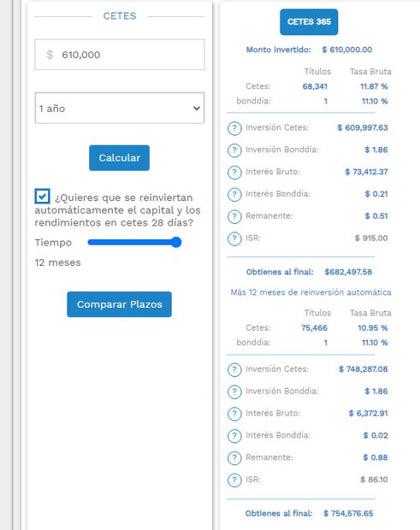
Task: Click the CETES heading above the amount field
Action: tap(120, 16)
